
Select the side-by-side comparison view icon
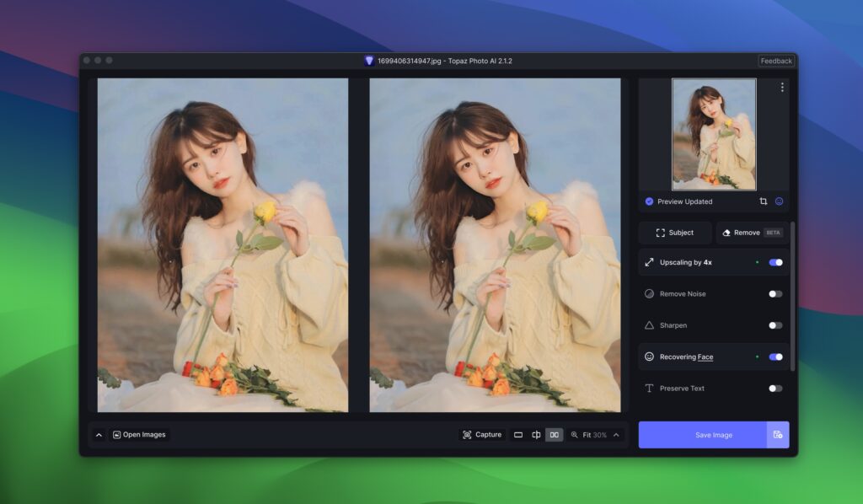[x=553, y=434]
